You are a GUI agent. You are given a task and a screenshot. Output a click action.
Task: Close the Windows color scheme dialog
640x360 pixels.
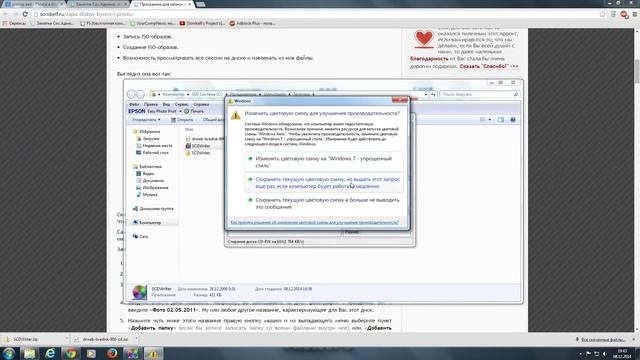pyautogui.click(x=400, y=100)
